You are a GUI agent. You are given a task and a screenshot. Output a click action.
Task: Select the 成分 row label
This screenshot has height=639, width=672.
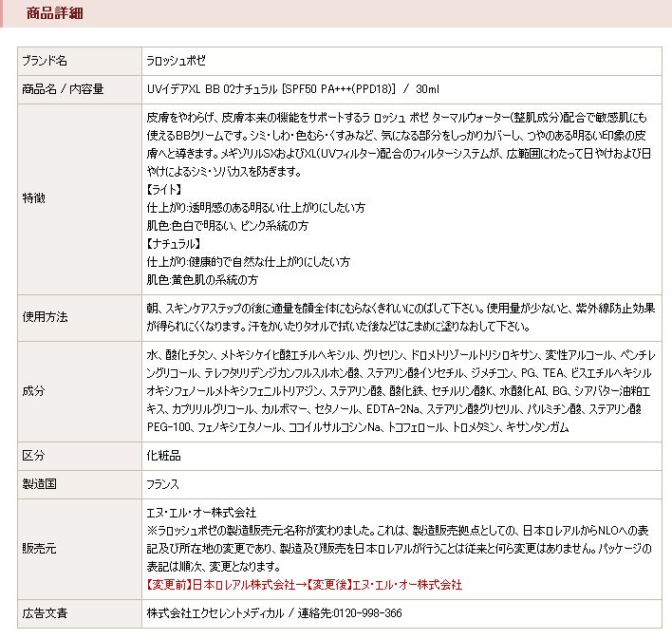[x=33, y=390]
